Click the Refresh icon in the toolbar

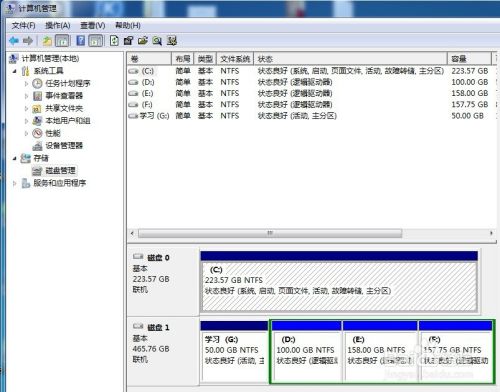point(114,41)
